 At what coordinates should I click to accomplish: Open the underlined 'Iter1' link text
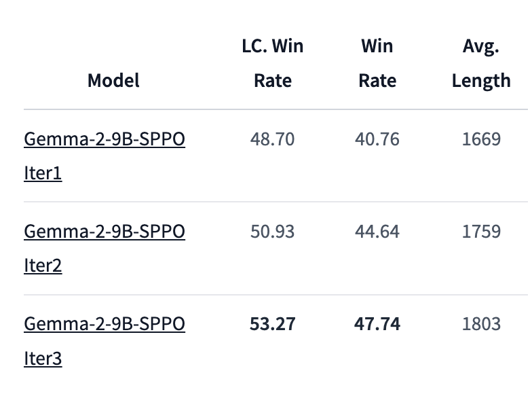point(43,173)
